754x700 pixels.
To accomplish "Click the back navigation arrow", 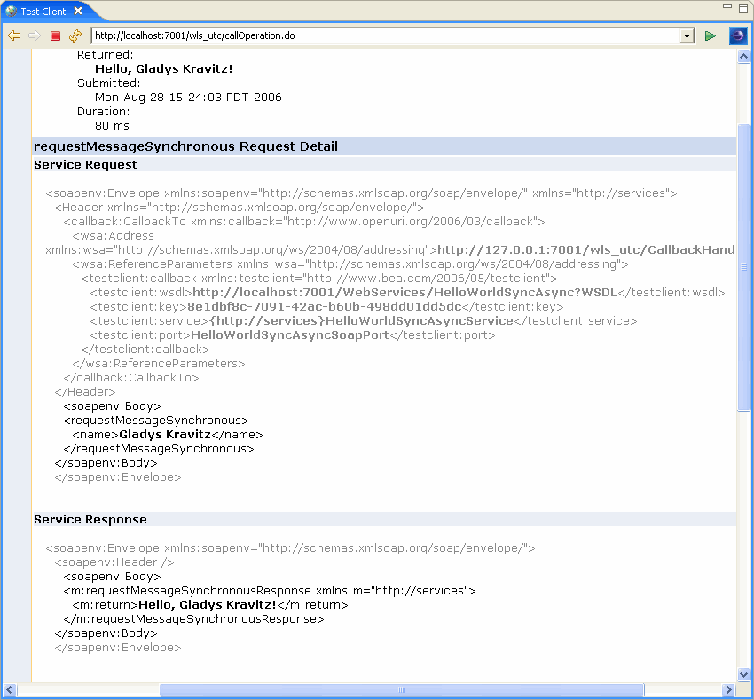I will pos(14,35).
